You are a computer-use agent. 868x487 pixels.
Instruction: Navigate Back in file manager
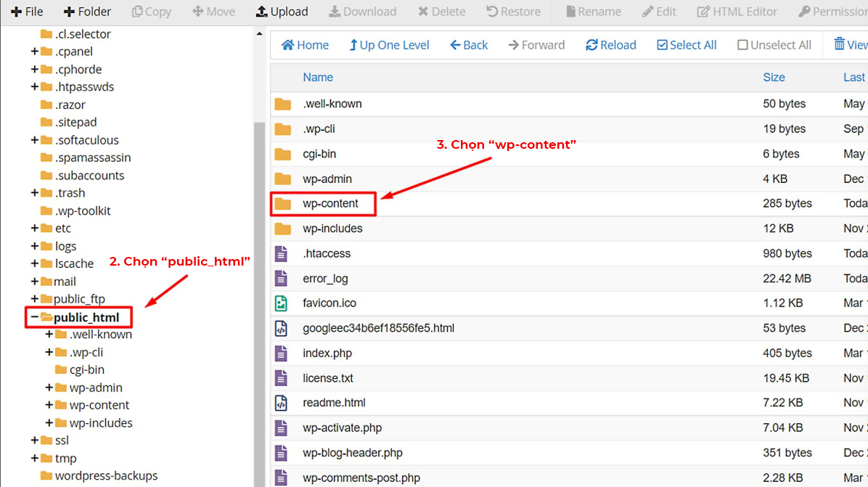[469, 45]
